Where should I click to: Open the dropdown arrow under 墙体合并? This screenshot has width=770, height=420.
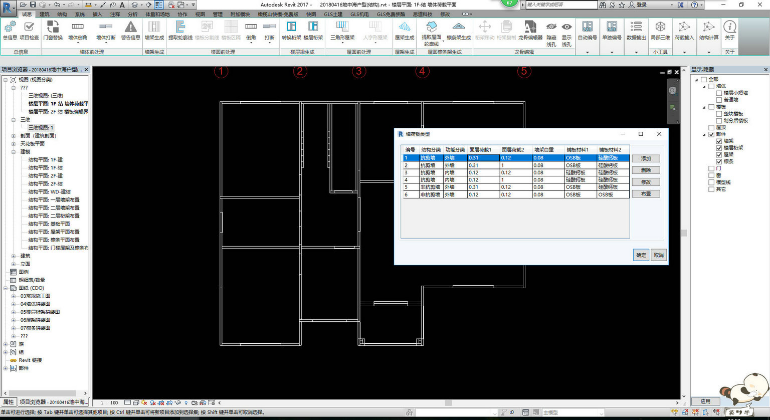tap(78, 43)
